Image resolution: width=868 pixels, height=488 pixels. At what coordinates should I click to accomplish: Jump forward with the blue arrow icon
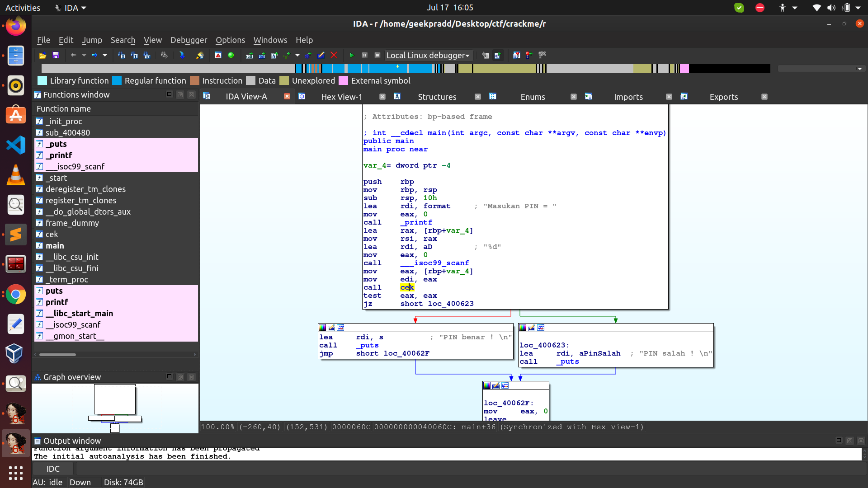pyautogui.click(x=94, y=55)
